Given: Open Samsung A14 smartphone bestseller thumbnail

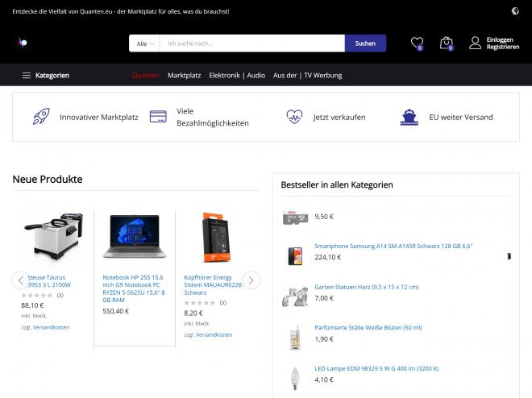Looking at the screenshot, I should pos(295,256).
